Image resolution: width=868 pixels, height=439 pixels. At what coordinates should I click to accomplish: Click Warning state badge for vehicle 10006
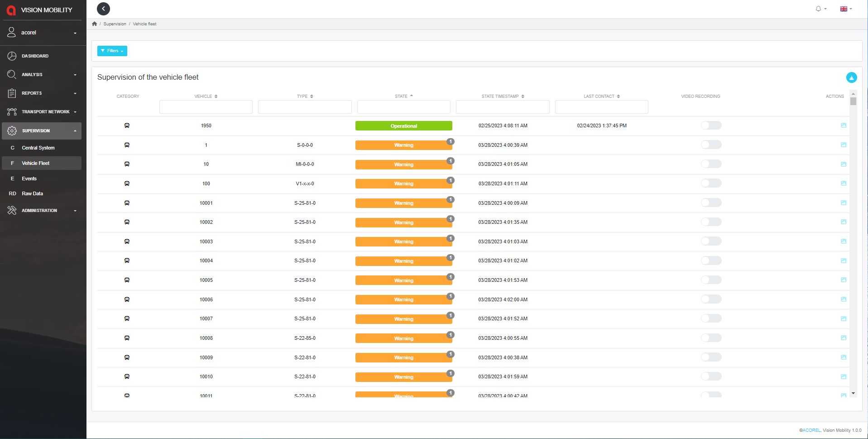pyautogui.click(x=404, y=299)
